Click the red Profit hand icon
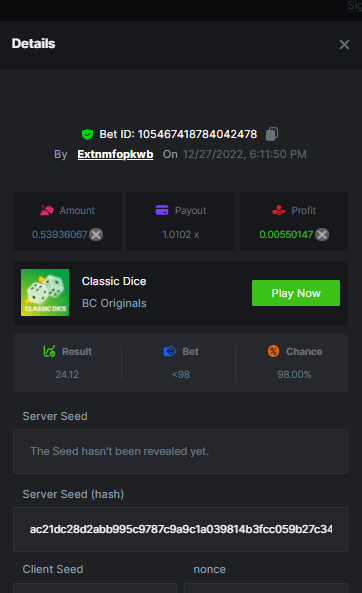Screen dimensions: 362x593 coord(279,210)
